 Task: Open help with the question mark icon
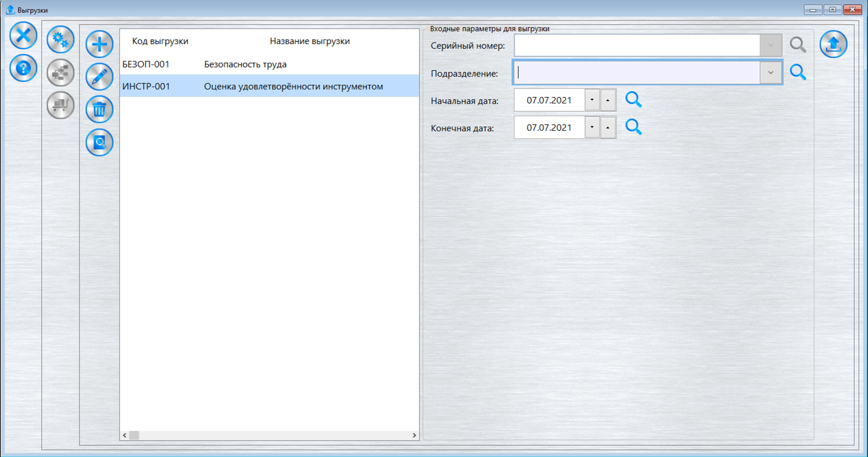[23, 69]
